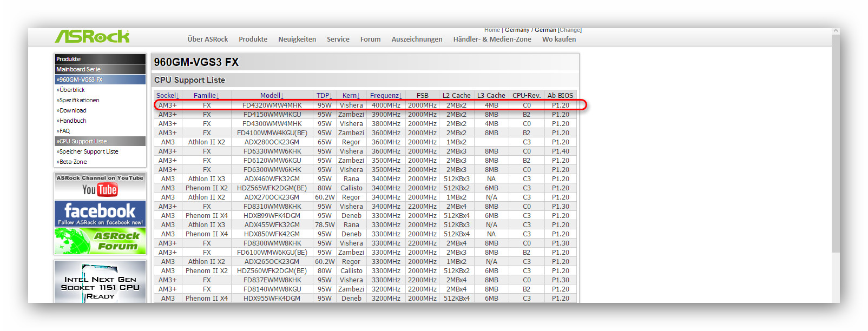Sort table by Familie column
The height and width of the screenshot is (331, 868).
(206, 96)
